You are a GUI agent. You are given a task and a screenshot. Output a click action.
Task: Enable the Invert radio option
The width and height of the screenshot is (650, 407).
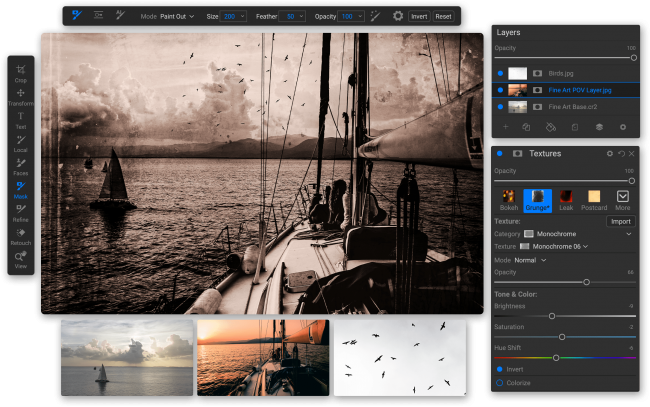click(499, 369)
